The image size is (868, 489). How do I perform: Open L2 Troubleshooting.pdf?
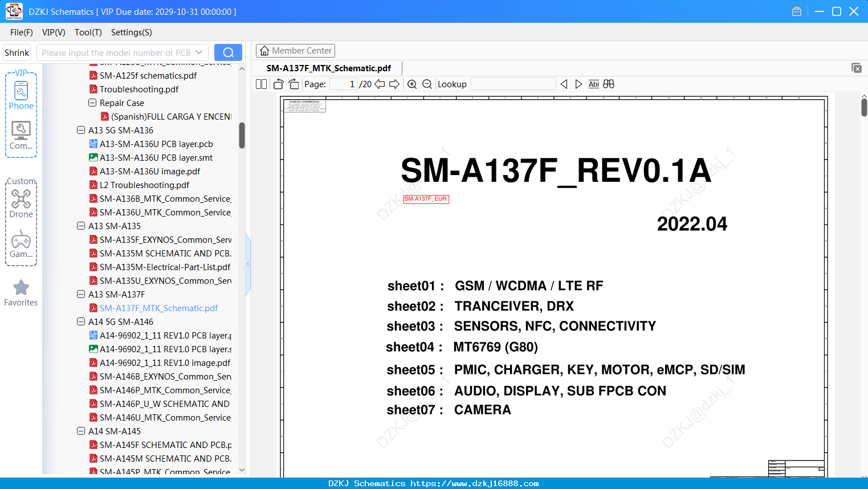pos(145,185)
